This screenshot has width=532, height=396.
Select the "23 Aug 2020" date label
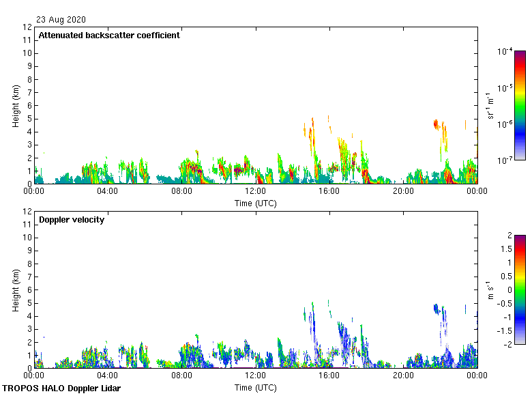[61, 20]
